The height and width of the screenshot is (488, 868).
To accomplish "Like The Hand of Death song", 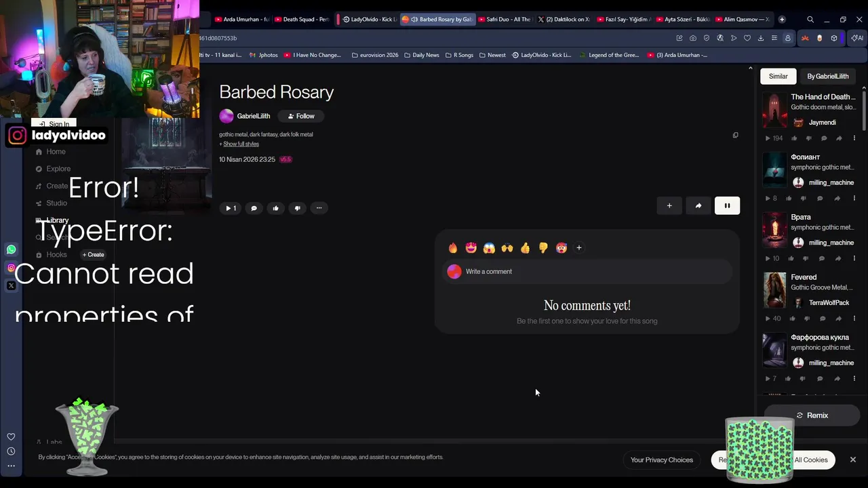I will click(x=793, y=138).
